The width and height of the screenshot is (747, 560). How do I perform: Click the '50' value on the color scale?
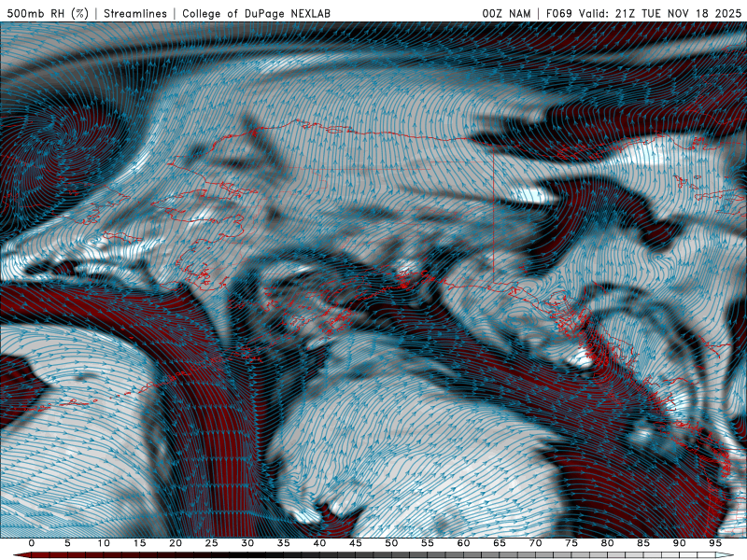[x=391, y=543]
